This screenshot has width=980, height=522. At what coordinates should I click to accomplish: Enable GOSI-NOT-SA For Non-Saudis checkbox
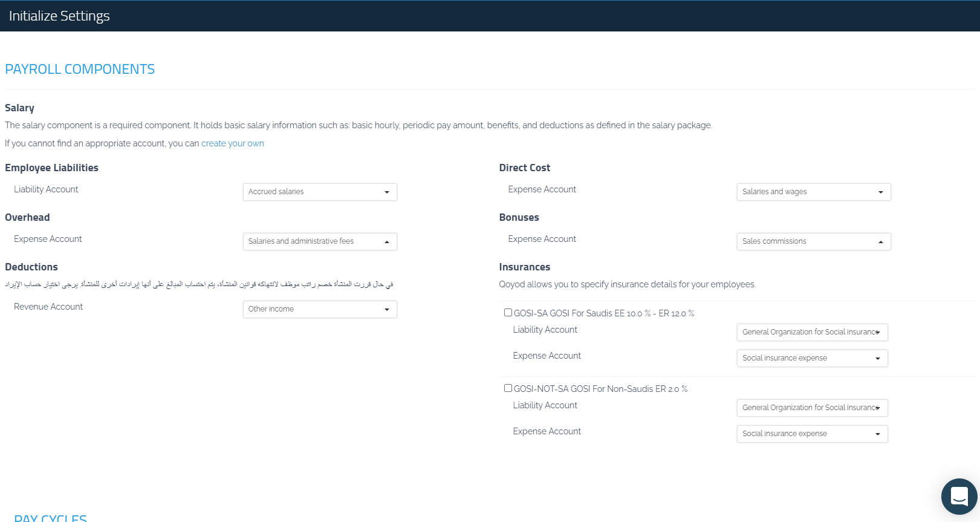508,388
